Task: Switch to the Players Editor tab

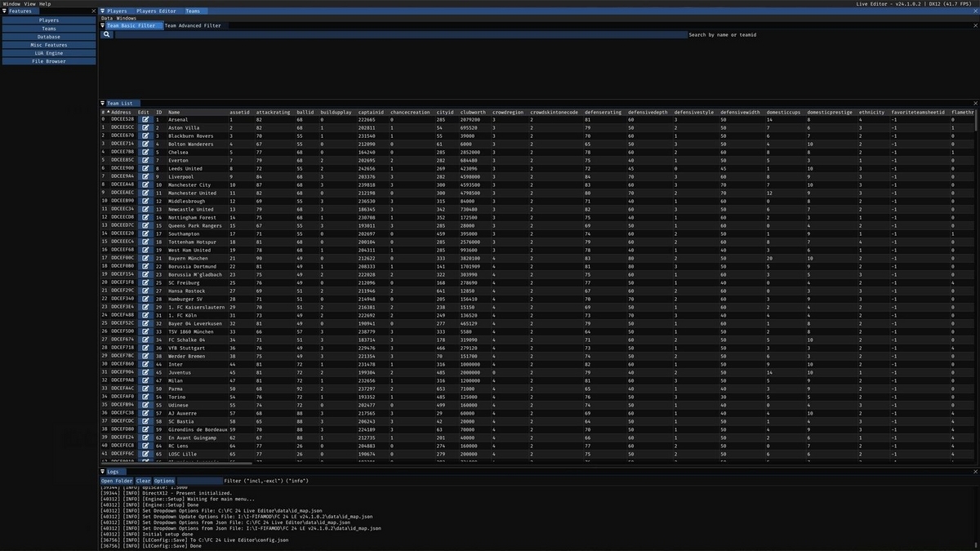Action: pos(156,11)
